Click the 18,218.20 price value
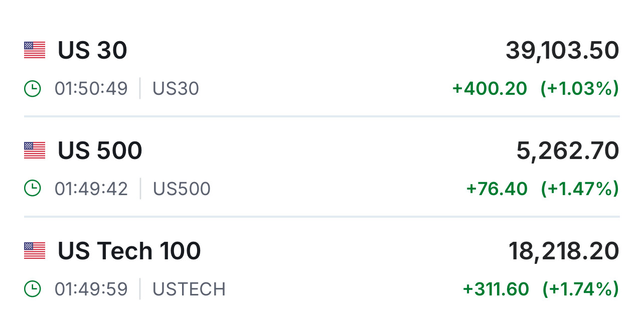The height and width of the screenshot is (313, 644). click(564, 251)
